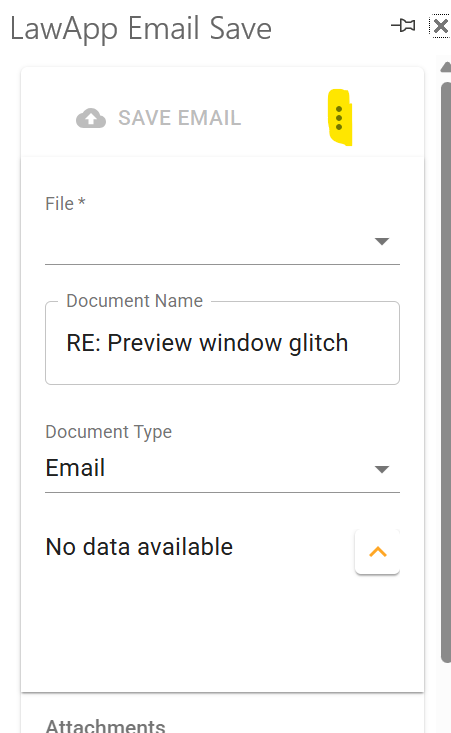Viewport: 451px width, 733px height.
Task: Click the File * field label
Action: 65,204
